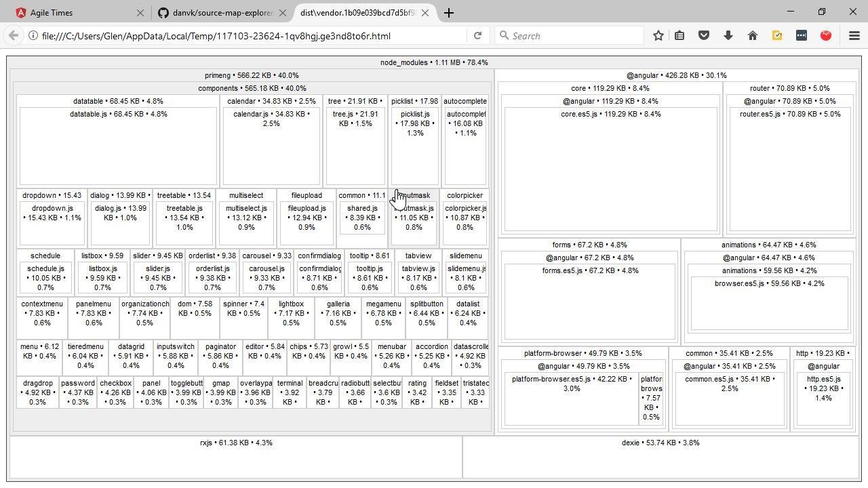Click shared.js 8.39 KB block
This screenshot has width=868, height=488.
pyautogui.click(x=362, y=218)
